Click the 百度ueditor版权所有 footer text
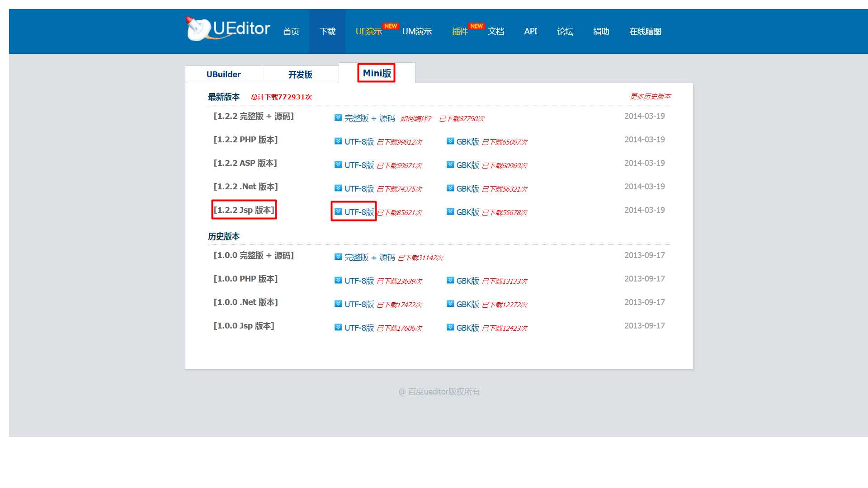This screenshot has width=868, height=488. [x=439, y=392]
